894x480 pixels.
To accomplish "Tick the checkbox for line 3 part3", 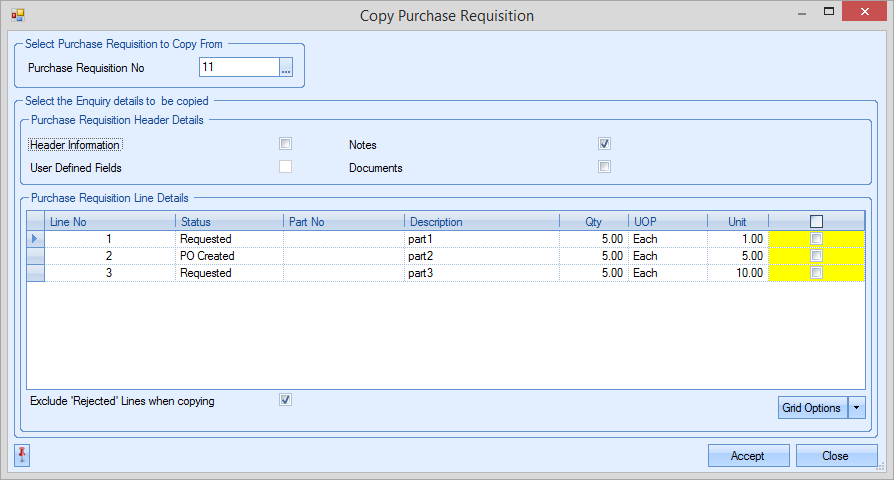I will coord(816,273).
